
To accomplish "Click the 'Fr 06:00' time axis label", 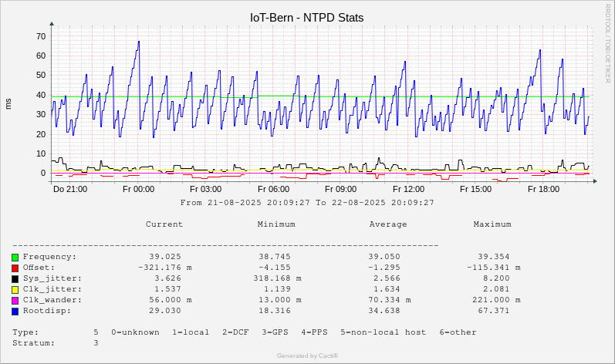I will point(273,189).
